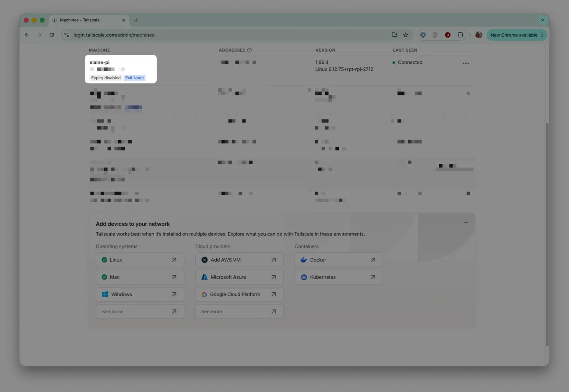Click the Containers label

307,246
